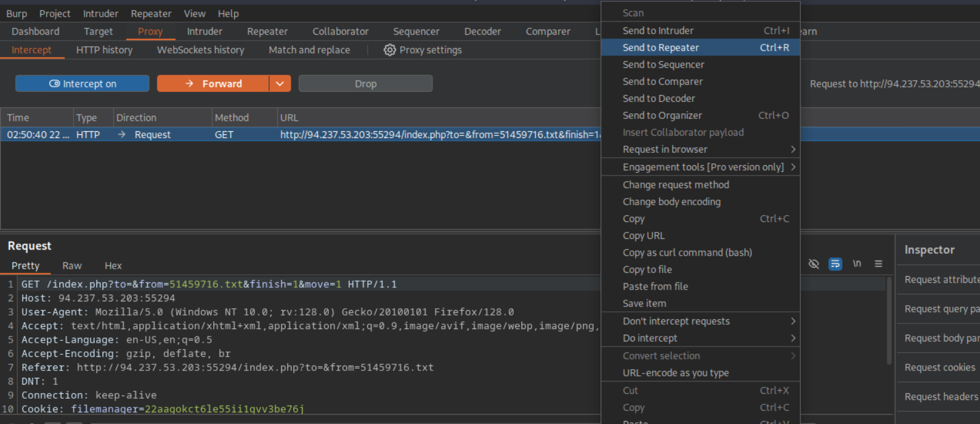Open the Request headers section in Inspector
Viewport: 980px width, 424px height.
941,397
